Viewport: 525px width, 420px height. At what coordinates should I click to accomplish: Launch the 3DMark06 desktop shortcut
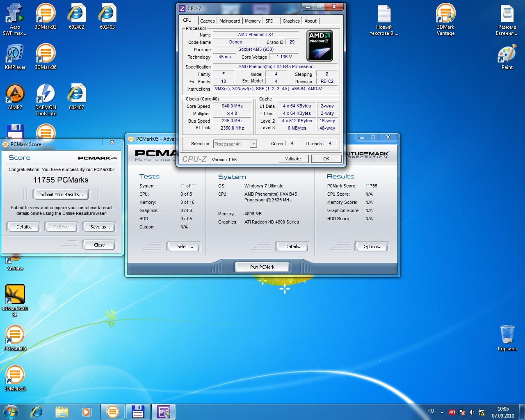(46, 57)
